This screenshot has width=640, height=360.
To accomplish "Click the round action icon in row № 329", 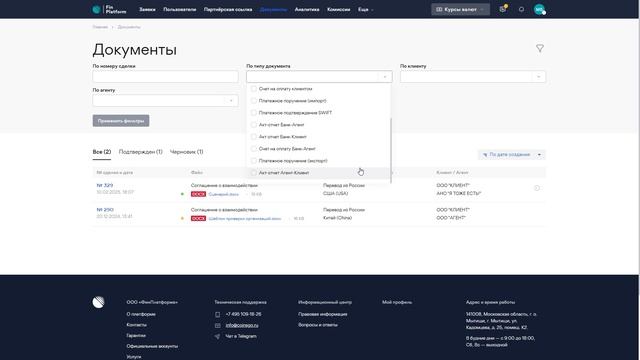I will 537,188.
